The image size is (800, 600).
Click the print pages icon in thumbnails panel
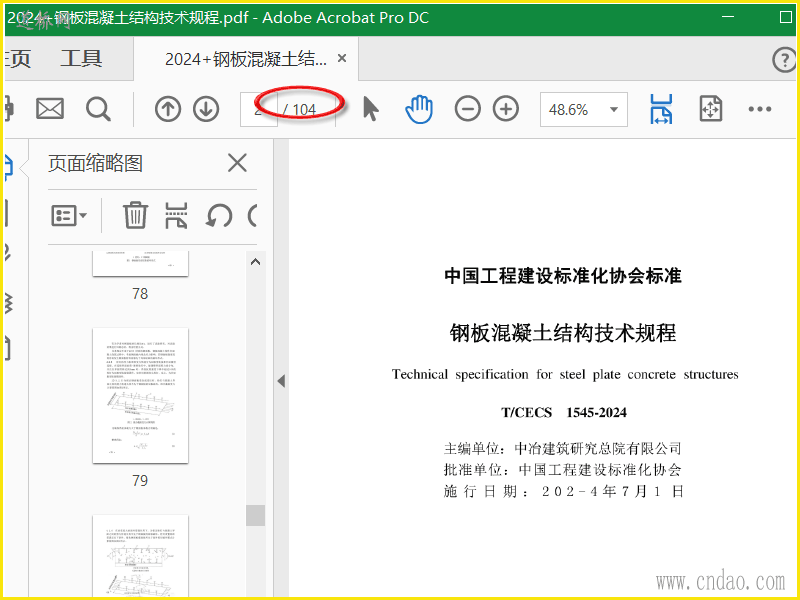pos(176,215)
